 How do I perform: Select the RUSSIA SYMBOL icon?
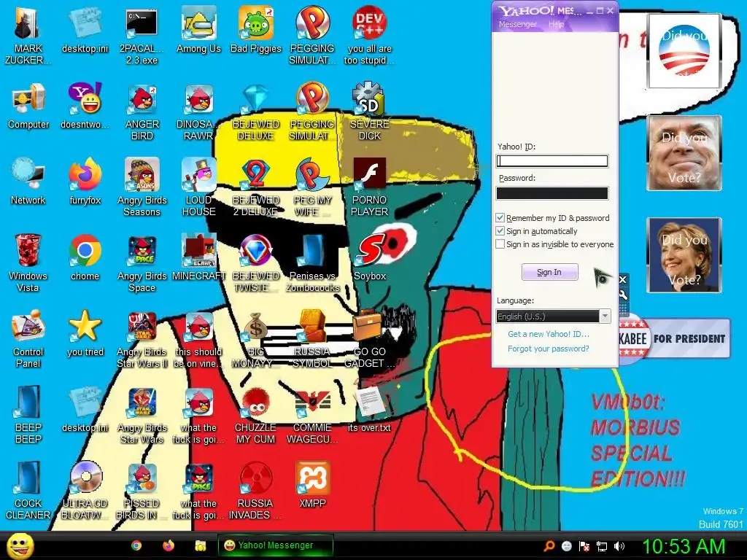(x=312, y=338)
